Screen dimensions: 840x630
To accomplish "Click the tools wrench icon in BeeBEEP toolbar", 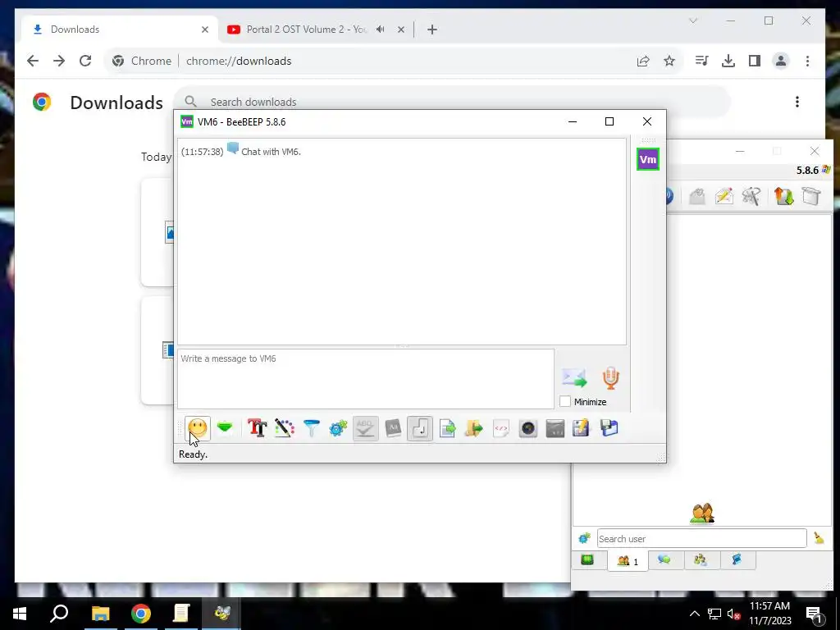I will click(x=751, y=196).
